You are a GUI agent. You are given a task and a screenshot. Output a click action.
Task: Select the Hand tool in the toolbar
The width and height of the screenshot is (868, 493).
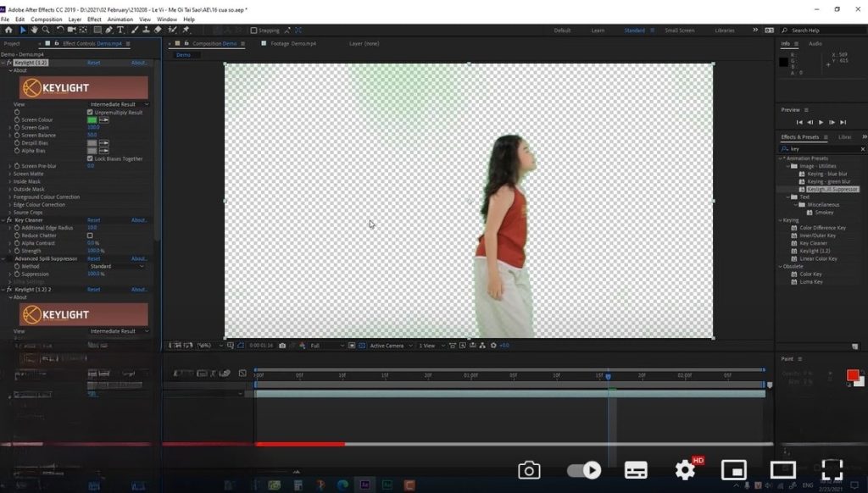pos(35,29)
